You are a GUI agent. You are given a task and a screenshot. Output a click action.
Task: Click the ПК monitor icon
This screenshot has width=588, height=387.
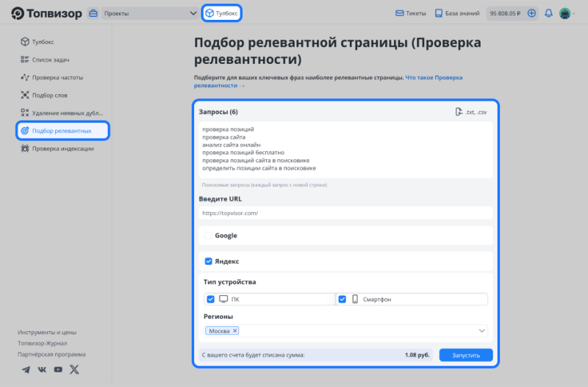point(223,299)
